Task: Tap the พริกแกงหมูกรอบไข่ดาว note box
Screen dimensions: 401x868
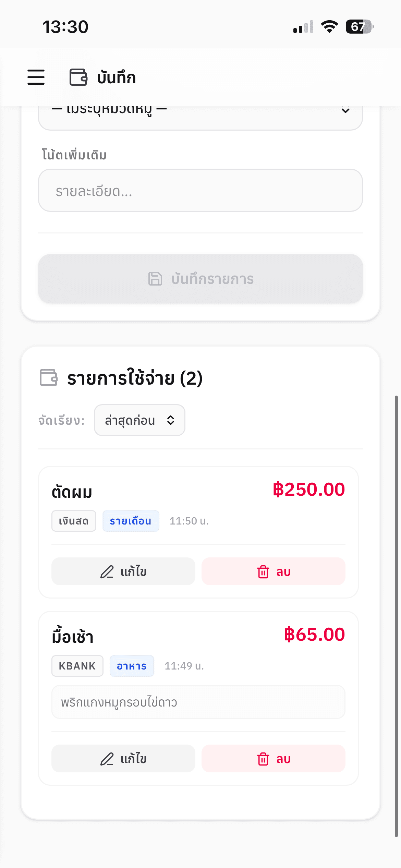Action: [198, 702]
